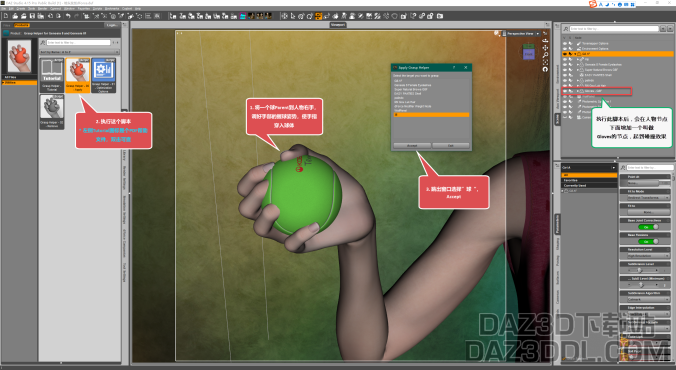Click the Login button in content pane
Viewport: 676px width, 370px height.
112,25
